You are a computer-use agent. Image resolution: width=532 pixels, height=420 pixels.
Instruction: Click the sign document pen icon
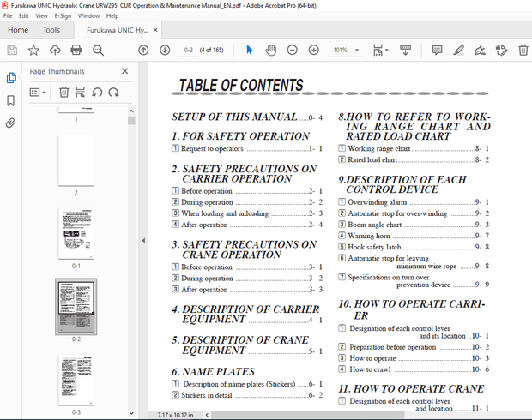click(x=480, y=51)
